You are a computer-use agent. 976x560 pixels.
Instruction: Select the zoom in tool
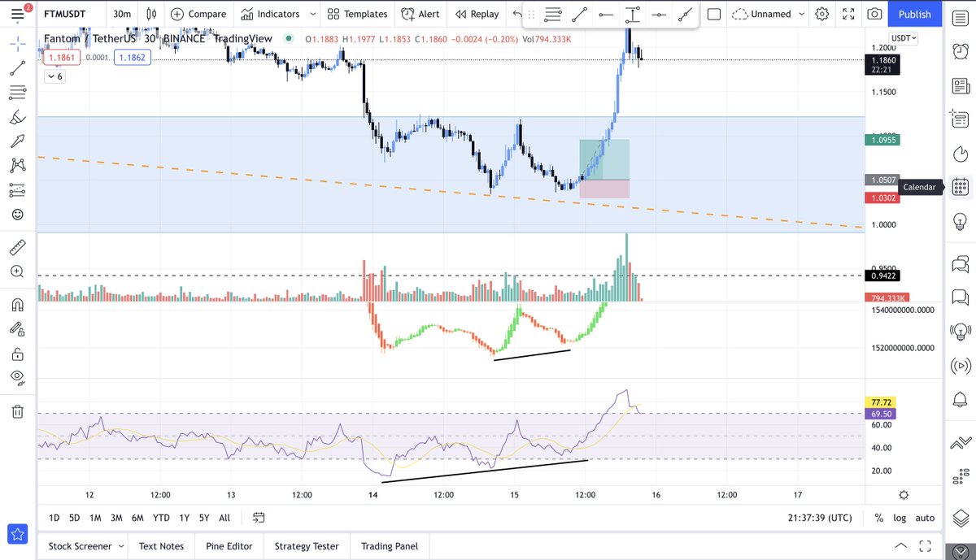17,272
